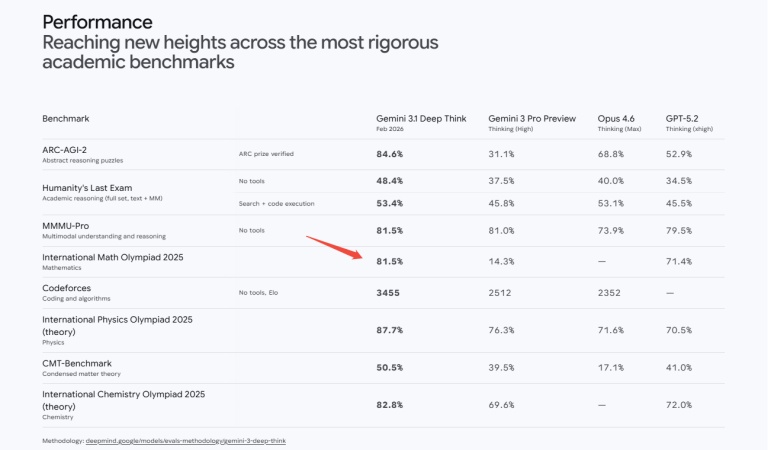Image resolution: width=771 pixels, height=450 pixels.
Task: Click the 68.8% Opus ARC-AGI-2 score
Action: (x=611, y=154)
